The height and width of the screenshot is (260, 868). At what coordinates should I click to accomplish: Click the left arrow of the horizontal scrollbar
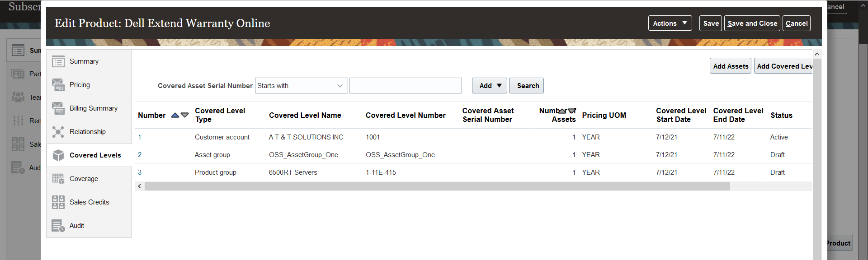pos(140,186)
